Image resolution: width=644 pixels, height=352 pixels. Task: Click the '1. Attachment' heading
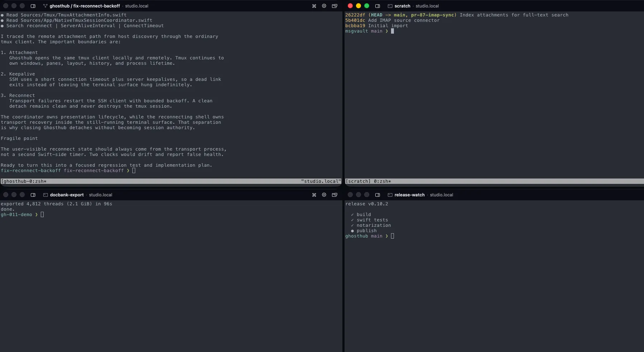19,53
